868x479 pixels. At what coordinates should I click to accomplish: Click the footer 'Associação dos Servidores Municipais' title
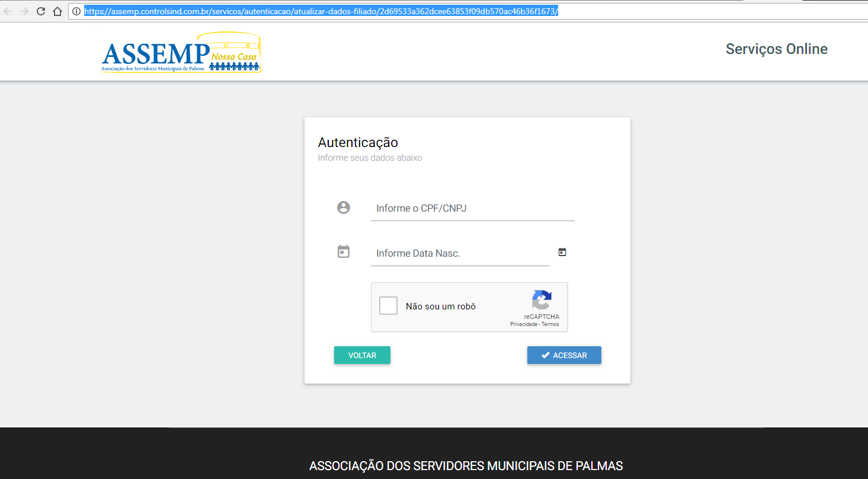466,466
